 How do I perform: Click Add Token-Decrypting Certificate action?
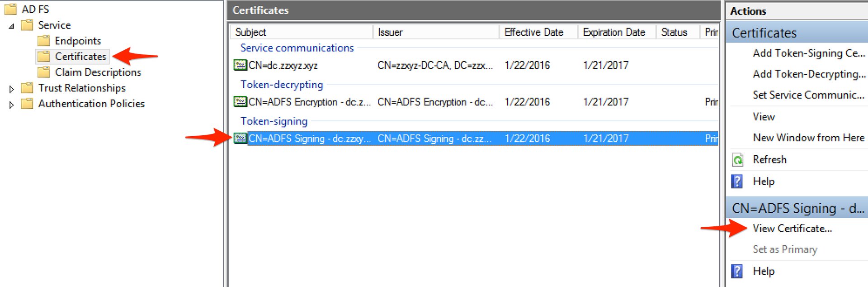809,74
